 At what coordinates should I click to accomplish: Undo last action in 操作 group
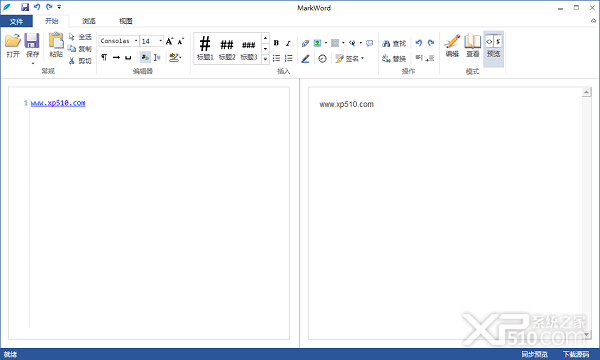pos(419,43)
